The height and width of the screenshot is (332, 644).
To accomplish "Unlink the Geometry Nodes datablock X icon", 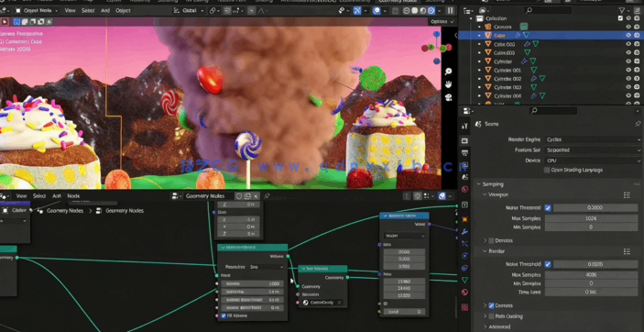I will tap(256, 196).
